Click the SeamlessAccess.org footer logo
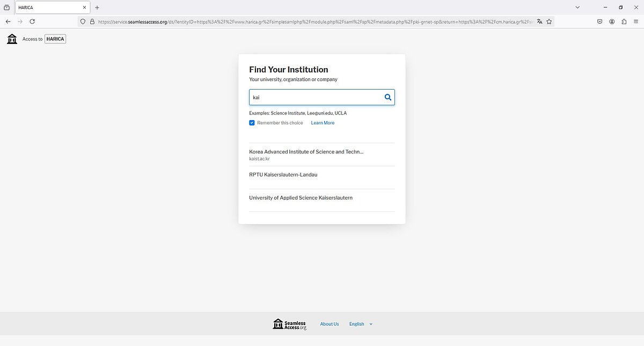This screenshot has width=644, height=346. 290,324
